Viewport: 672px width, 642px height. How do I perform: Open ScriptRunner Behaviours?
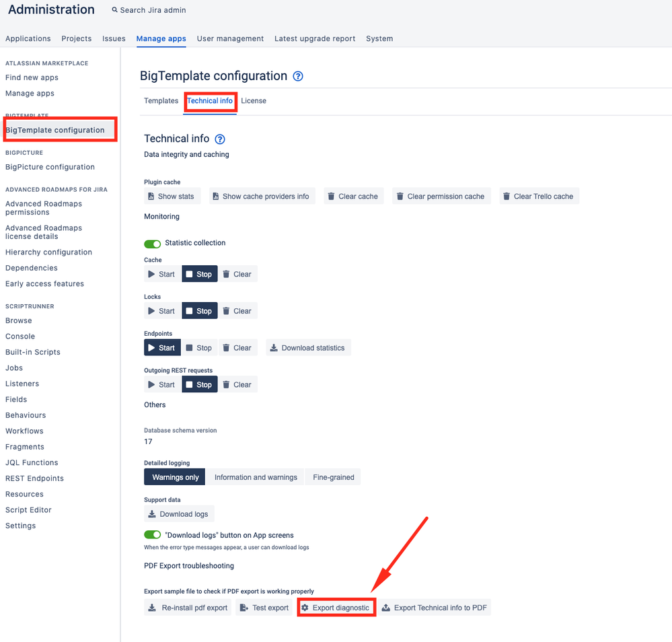(26, 415)
